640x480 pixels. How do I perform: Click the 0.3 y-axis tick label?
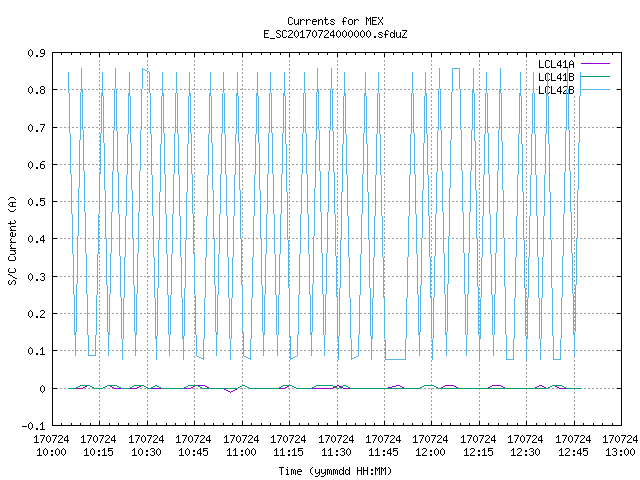(36, 277)
